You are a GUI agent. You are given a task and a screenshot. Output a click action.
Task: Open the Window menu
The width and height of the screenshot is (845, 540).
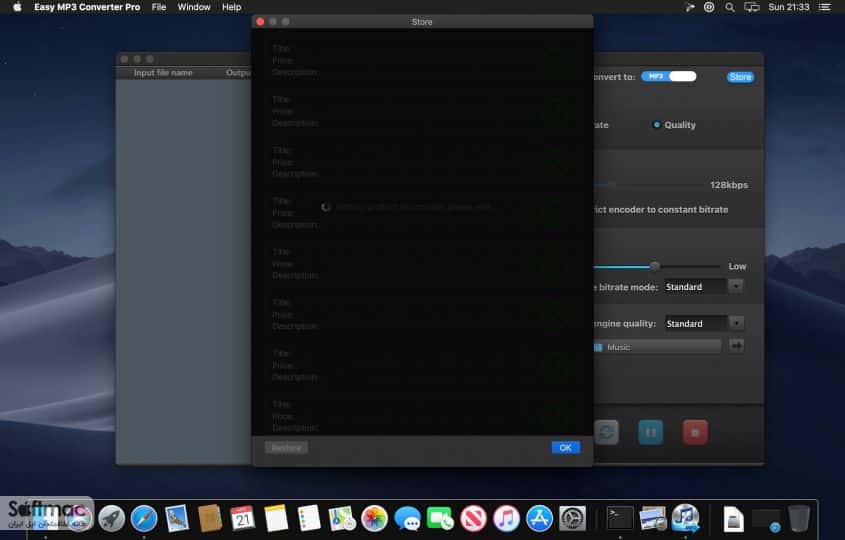click(194, 7)
